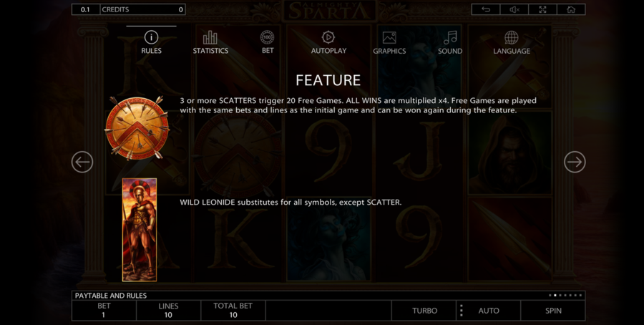Open the Bet chip icon
The height and width of the screenshot is (325, 644).
tap(268, 37)
